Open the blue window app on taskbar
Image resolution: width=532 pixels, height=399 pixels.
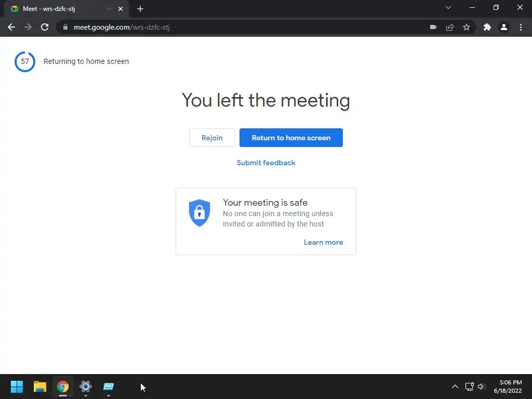109,387
